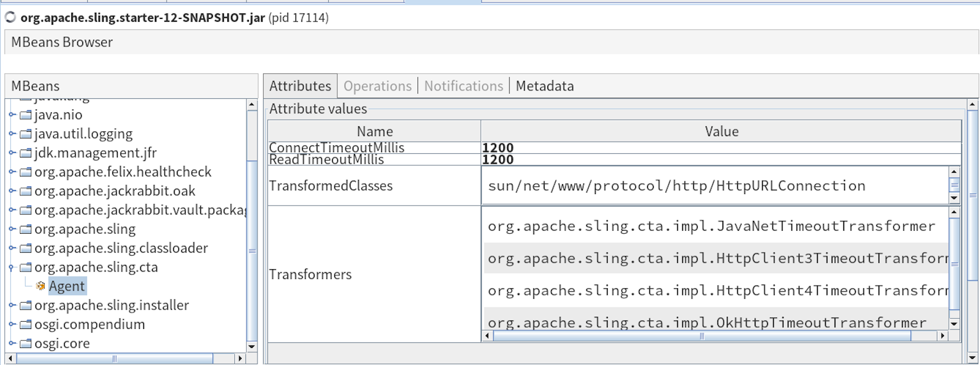Click the ConnectTimeoutMillis value cell

coord(720,148)
